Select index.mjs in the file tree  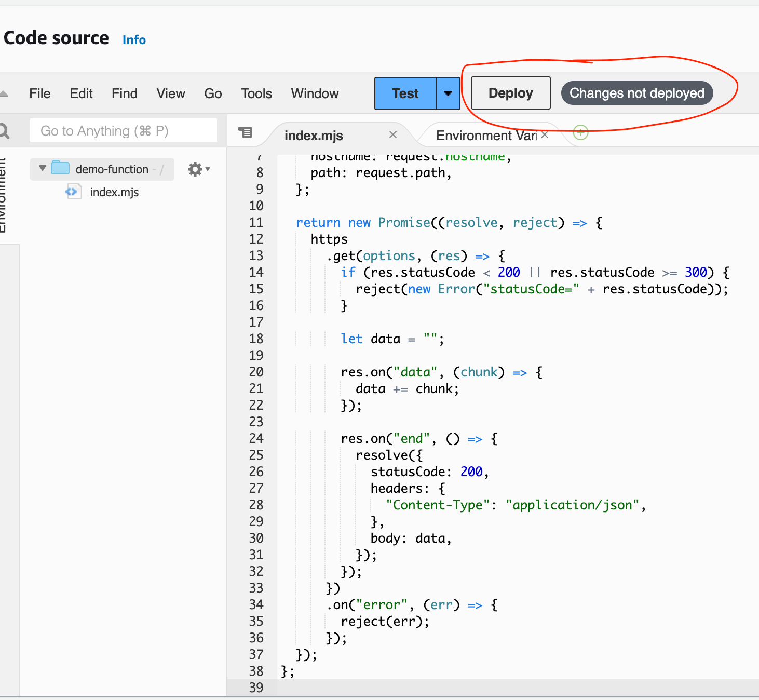[114, 192]
